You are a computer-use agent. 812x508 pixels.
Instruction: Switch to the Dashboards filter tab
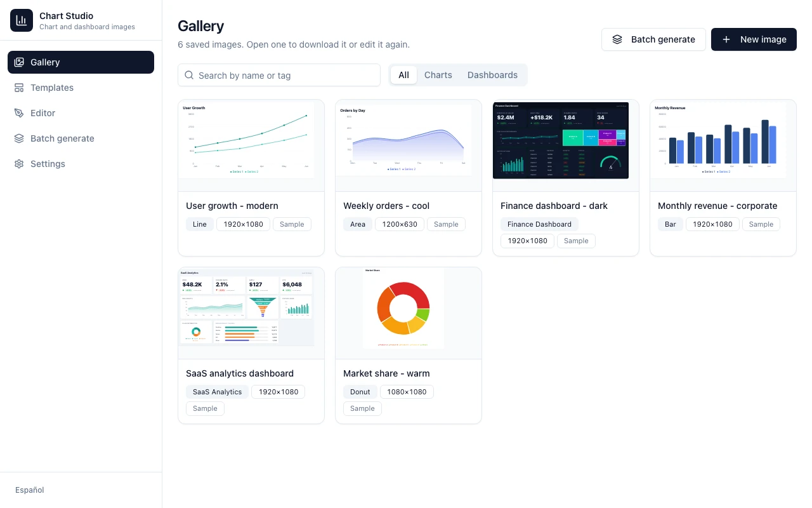(492, 75)
